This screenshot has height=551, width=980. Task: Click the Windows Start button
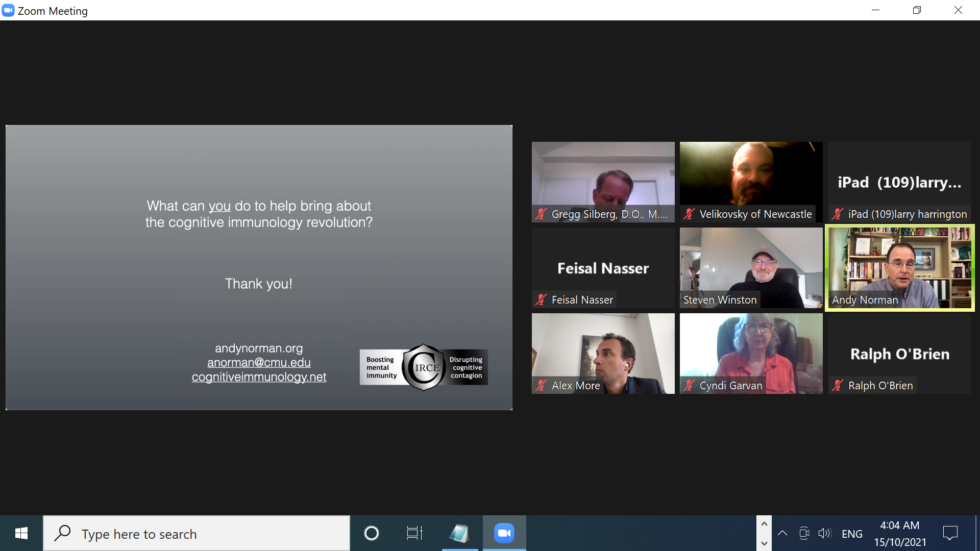coord(21,534)
